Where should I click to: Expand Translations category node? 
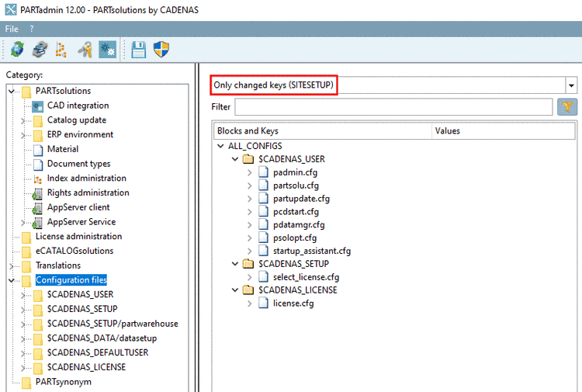(12, 265)
